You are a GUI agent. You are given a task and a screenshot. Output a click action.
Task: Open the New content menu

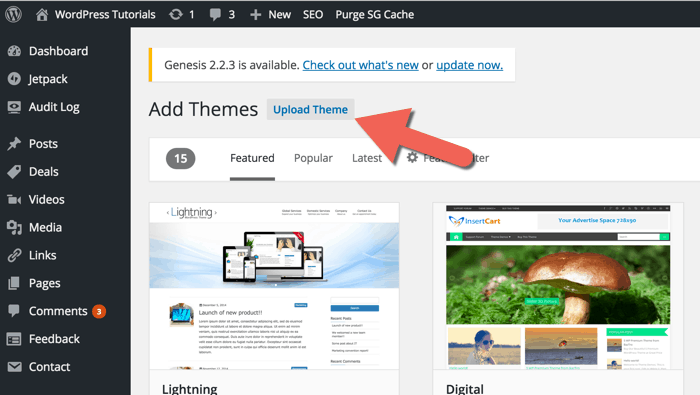click(271, 15)
